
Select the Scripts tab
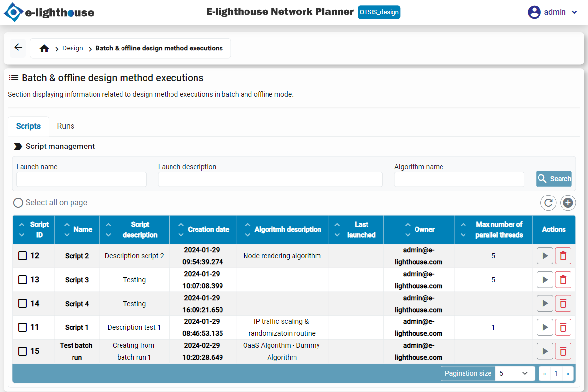click(x=28, y=126)
